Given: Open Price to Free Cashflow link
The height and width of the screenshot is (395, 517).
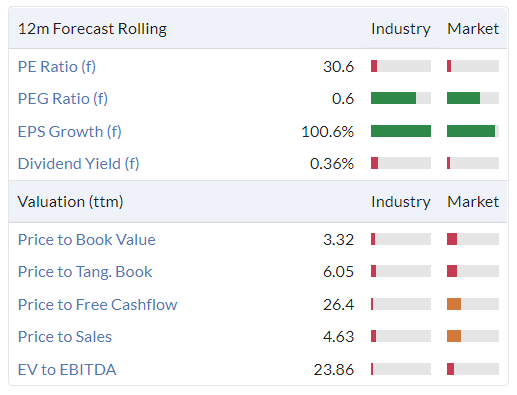Looking at the screenshot, I should click(x=98, y=305).
